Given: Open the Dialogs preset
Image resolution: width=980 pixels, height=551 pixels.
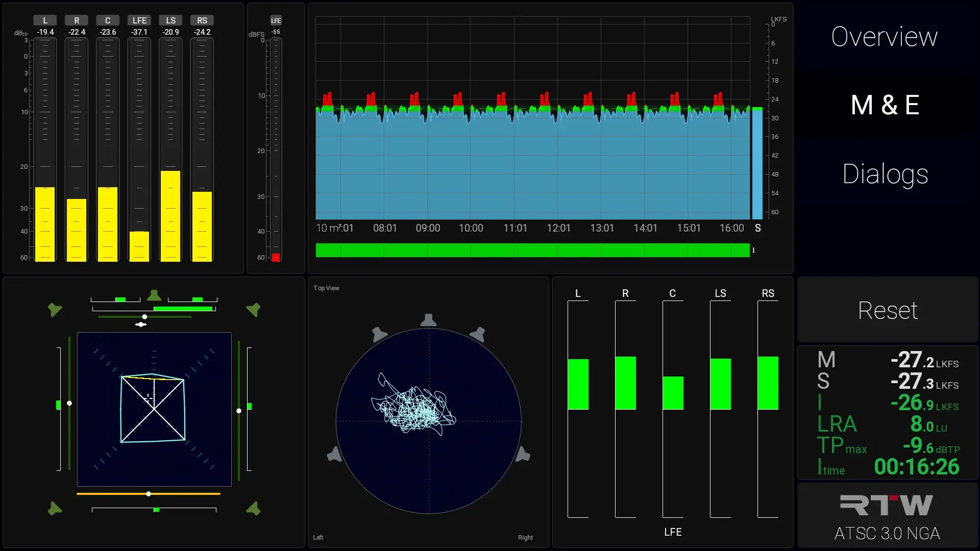Looking at the screenshot, I should pos(885,174).
